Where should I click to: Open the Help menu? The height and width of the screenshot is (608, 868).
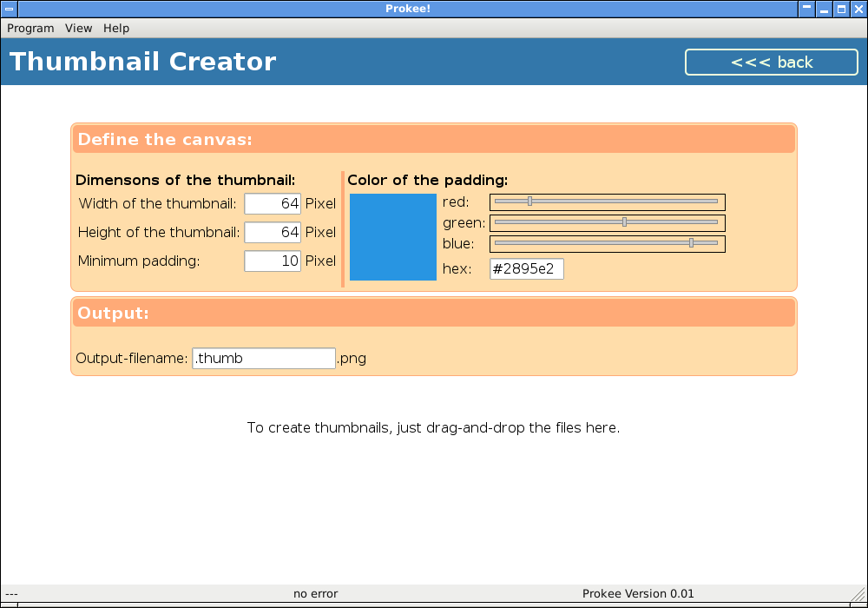[x=116, y=28]
